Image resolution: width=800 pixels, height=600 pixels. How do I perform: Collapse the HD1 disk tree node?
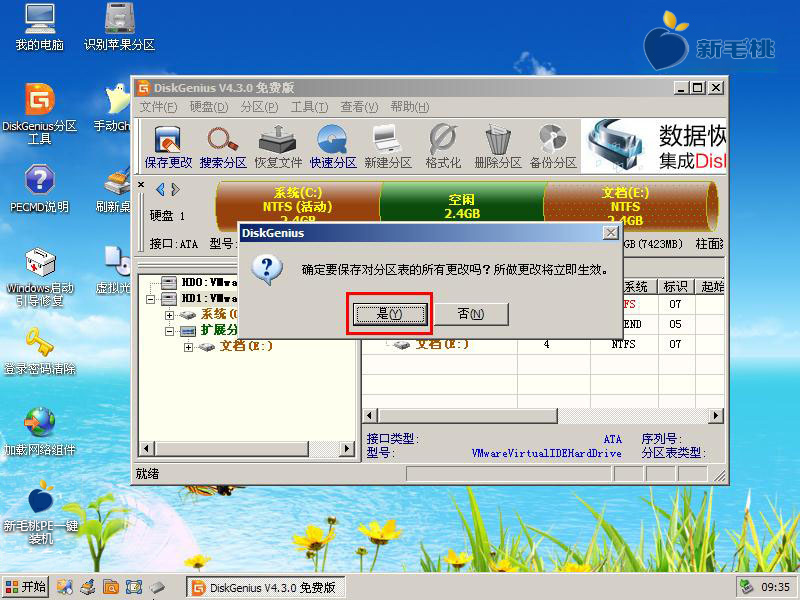click(151, 299)
